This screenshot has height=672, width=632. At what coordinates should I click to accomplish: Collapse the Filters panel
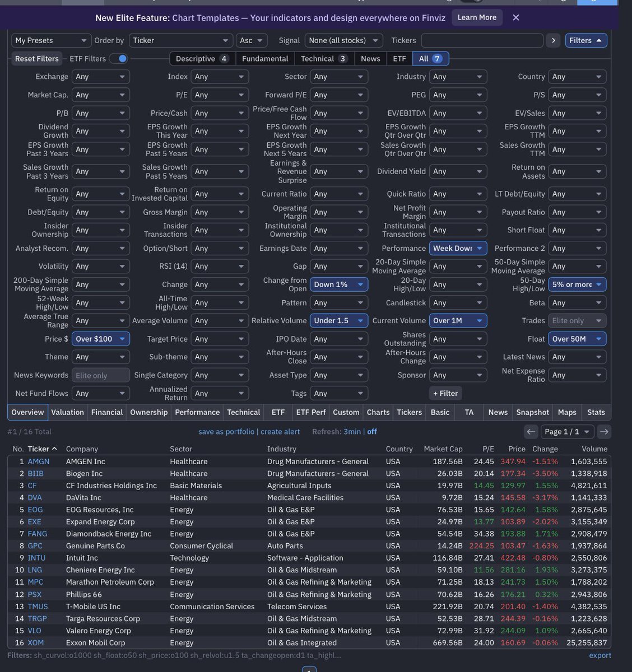586,40
